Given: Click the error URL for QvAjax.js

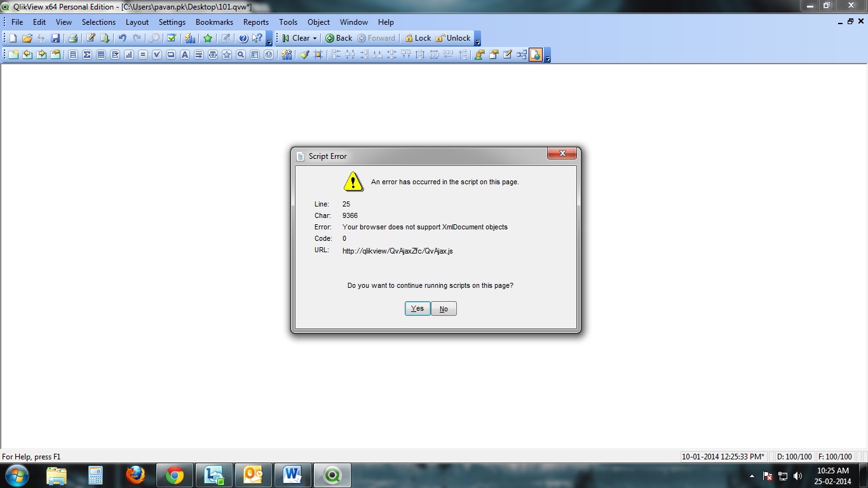Looking at the screenshot, I should tap(398, 251).
